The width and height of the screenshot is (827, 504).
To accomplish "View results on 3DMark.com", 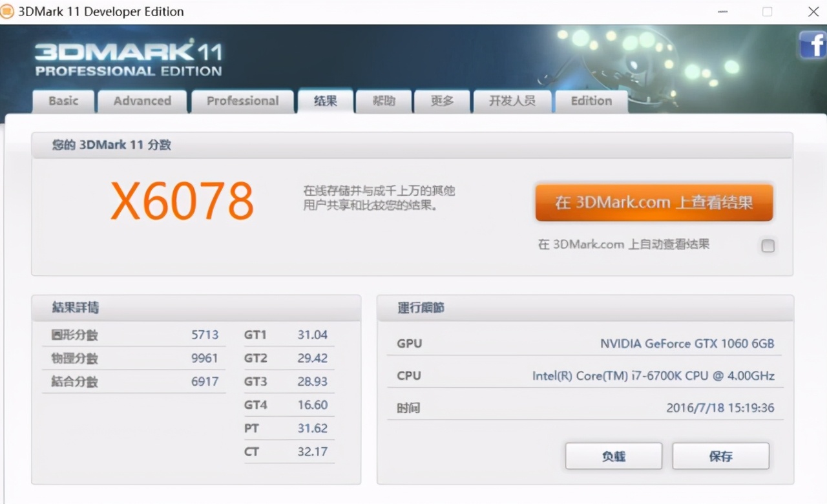I will (654, 202).
